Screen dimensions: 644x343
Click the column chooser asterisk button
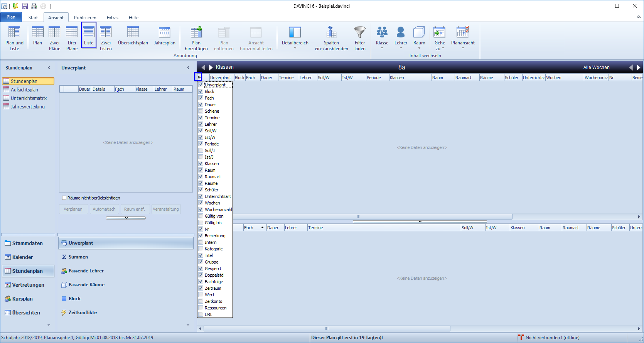click(x=198, y=77)
